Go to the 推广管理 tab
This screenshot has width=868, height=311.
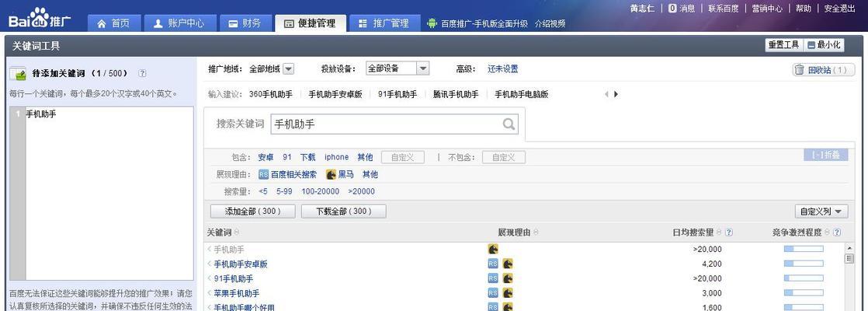384,23
